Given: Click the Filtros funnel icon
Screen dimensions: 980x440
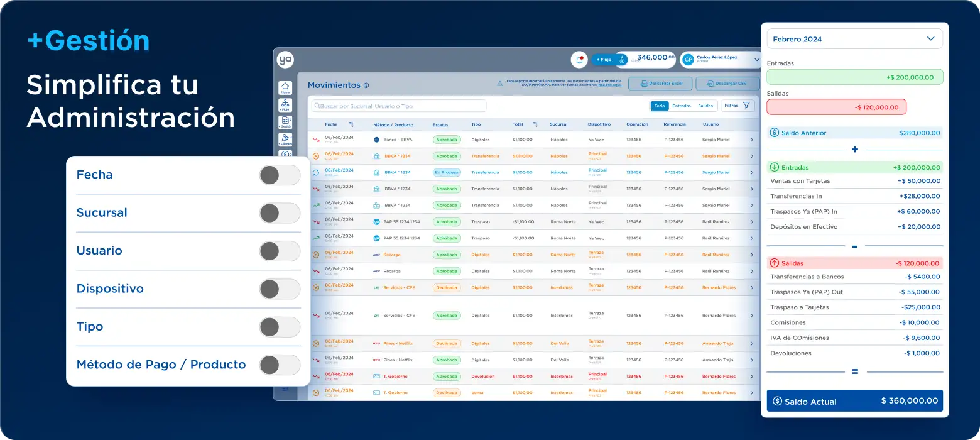Looking at the screenshot, I should tap(746, 106).
